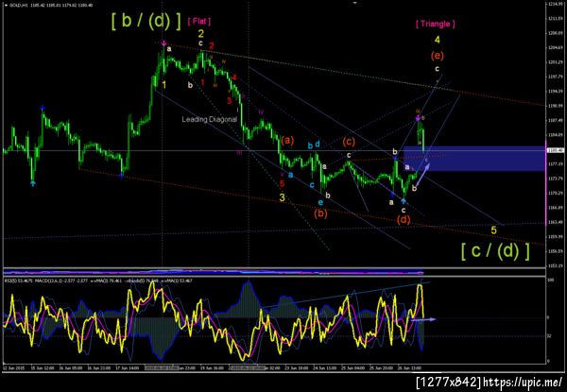Click the magenta down arrow at the chart peak
567x392 pixels.
163,43
